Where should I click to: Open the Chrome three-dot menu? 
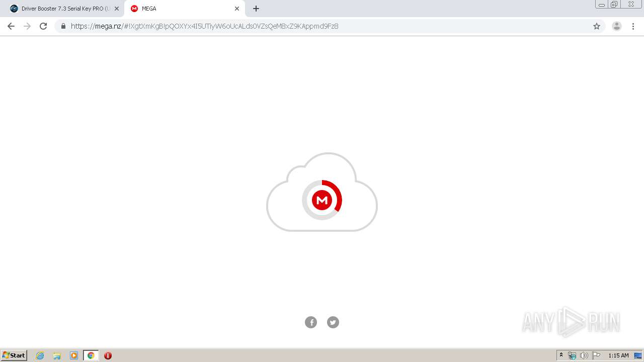tap(633, 26)
